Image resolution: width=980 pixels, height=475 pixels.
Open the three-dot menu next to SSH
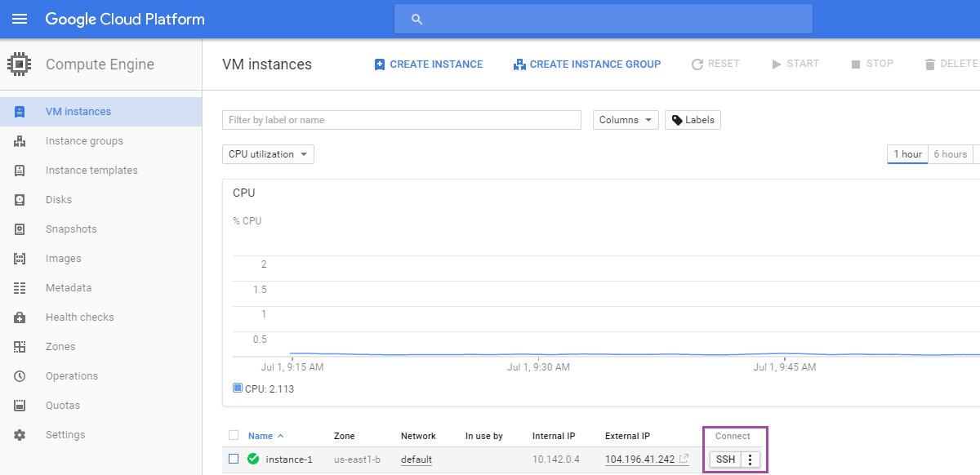(x=751, y=459)
